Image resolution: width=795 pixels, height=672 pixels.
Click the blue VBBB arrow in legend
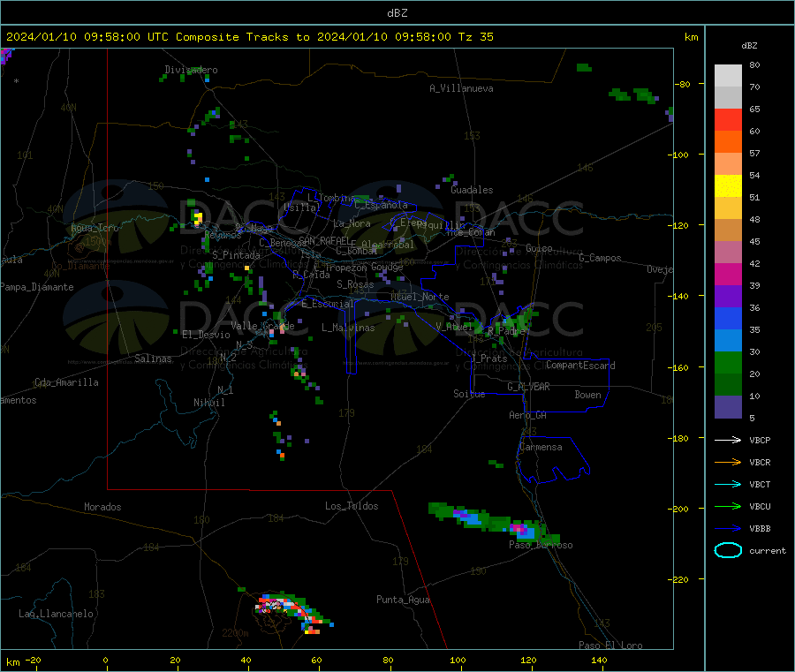coord(728,528)
